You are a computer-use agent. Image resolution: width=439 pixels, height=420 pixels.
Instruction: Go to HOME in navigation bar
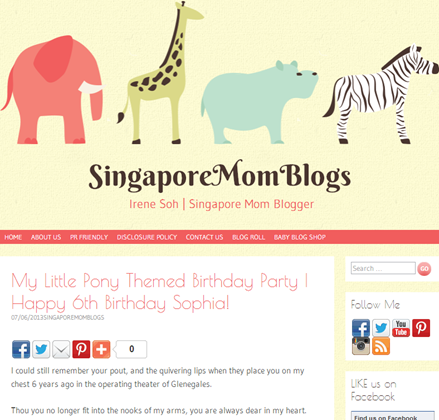[13, 237]
